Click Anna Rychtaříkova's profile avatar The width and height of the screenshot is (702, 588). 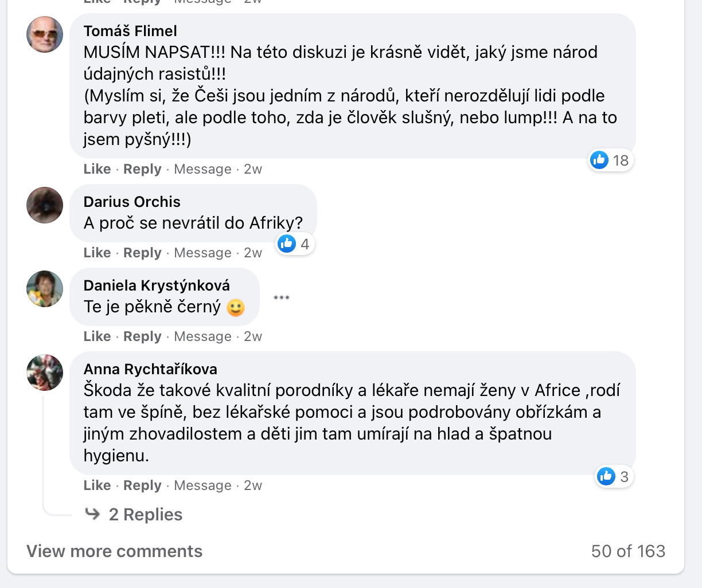45,373
